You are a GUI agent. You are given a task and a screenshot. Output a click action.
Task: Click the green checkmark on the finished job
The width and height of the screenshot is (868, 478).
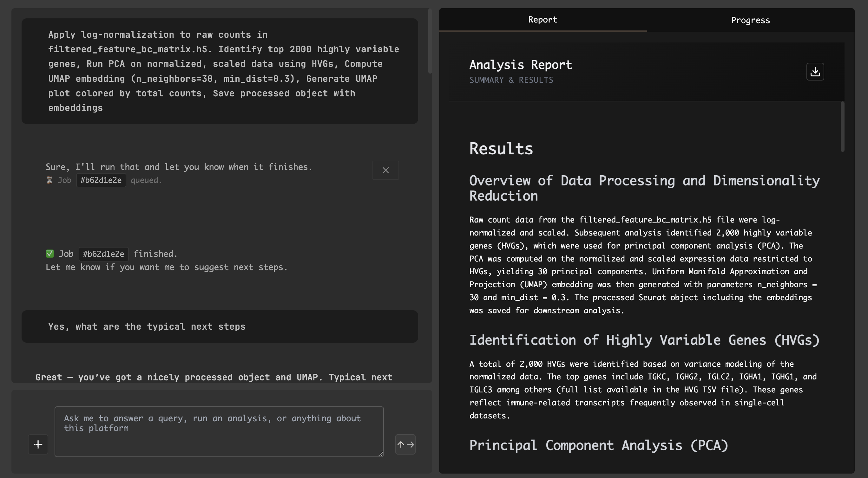[49, 254]
